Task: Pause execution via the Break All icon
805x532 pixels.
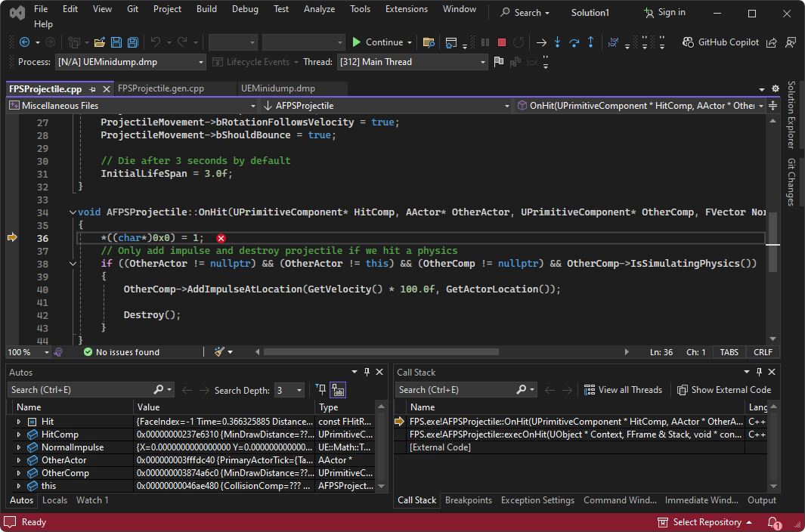Action: pyautogui.click(x=485, y=42)
